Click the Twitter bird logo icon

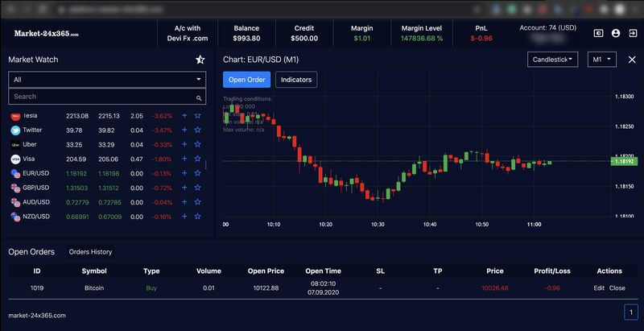(x=15, y=130)
